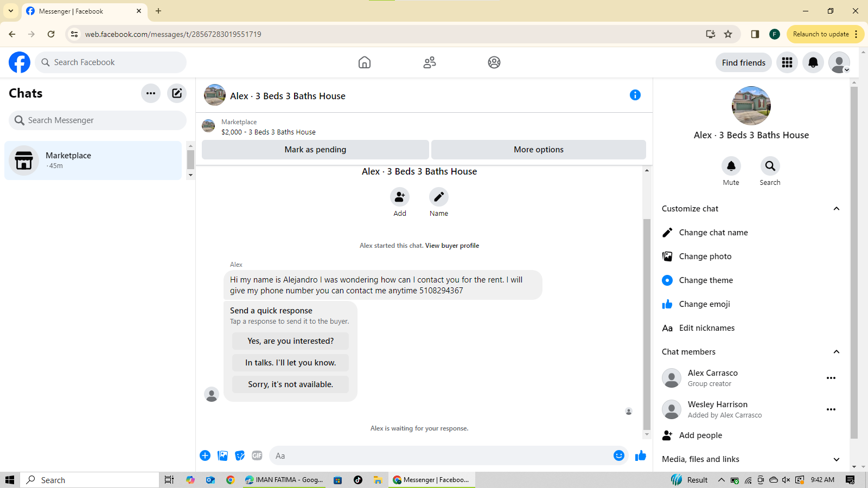Open notifications bell in the top bar
Viewport: 868px width, 488px height.
(813, 62)
